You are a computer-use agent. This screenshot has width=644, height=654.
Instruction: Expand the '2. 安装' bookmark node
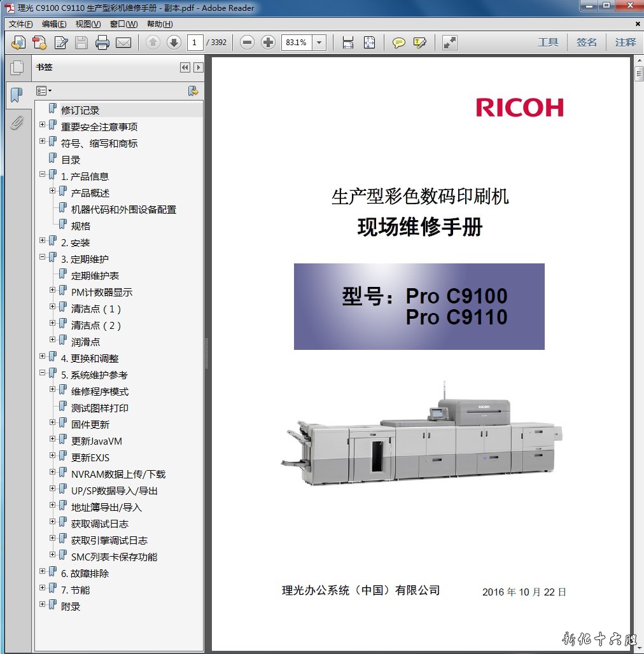(x=43, y=240)
